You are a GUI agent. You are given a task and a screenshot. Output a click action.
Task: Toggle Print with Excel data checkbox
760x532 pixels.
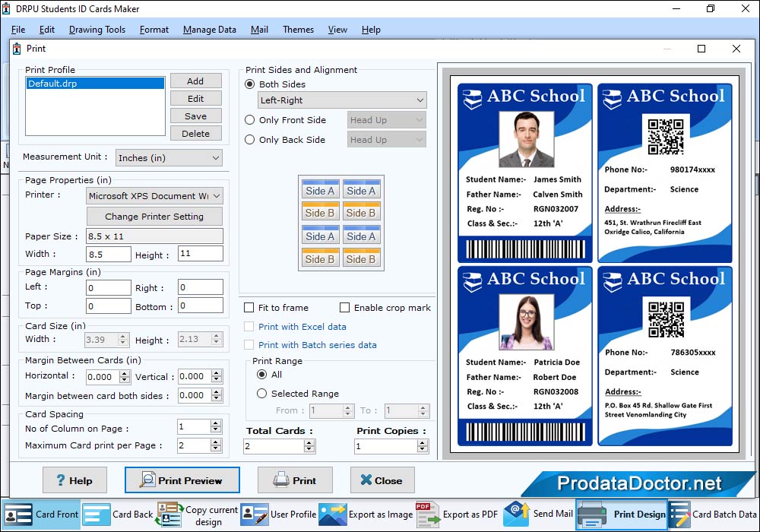click(249, 327)
